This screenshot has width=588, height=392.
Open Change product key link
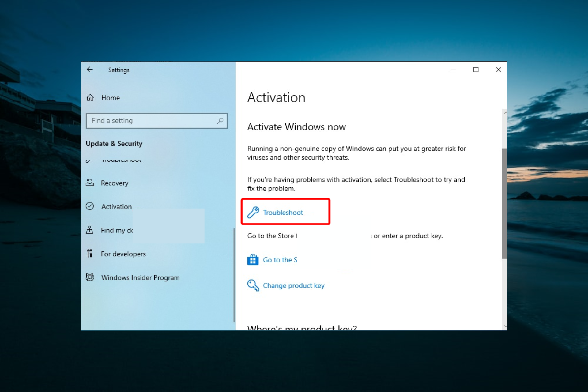pos(294,285)
